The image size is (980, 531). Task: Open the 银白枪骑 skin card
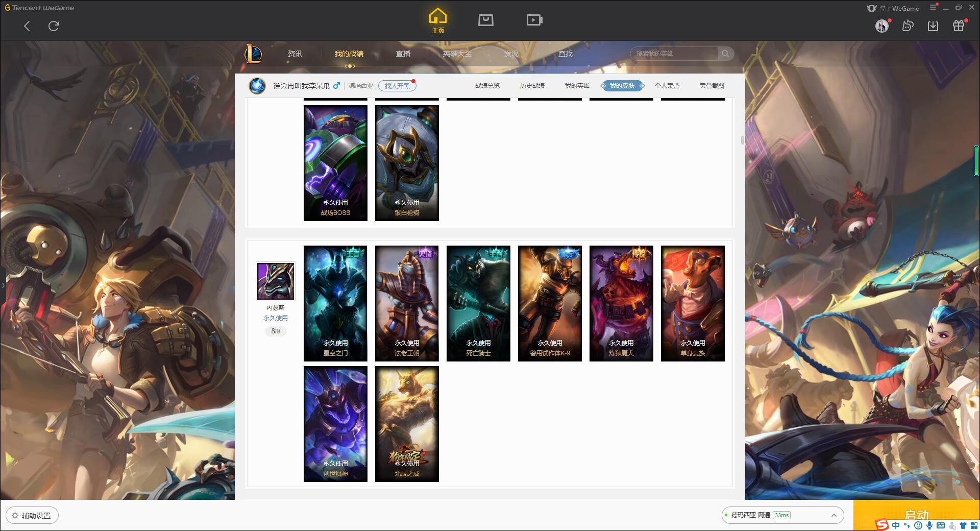click(x=407, y=163)
